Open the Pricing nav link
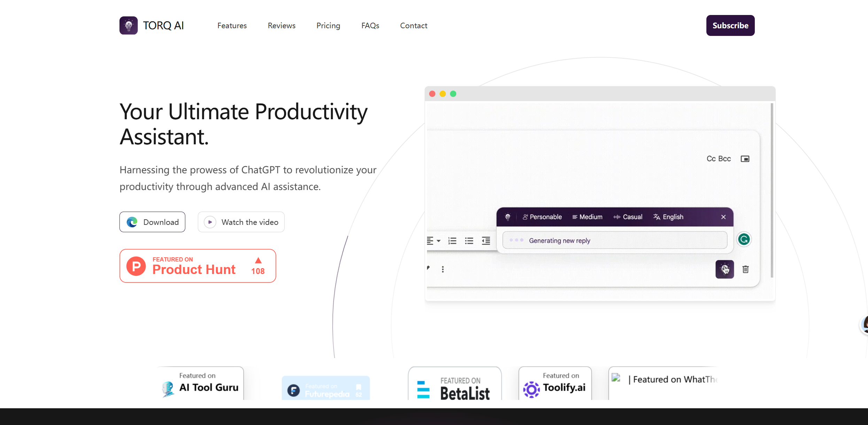 (328, 25)
